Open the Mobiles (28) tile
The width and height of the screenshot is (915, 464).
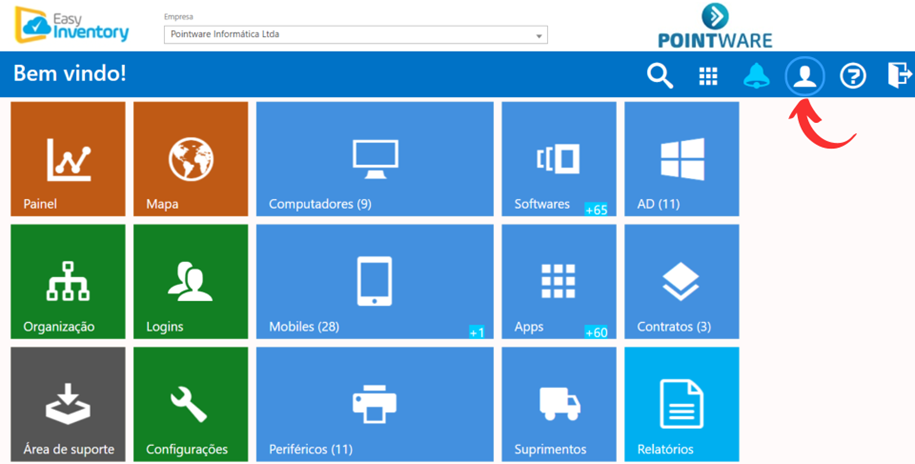374,282
